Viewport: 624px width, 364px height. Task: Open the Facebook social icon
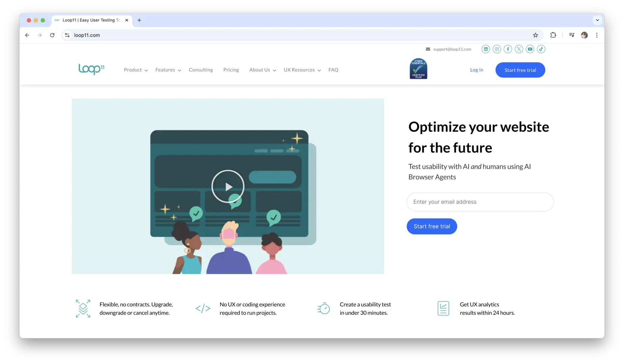(x=508, y=49)
